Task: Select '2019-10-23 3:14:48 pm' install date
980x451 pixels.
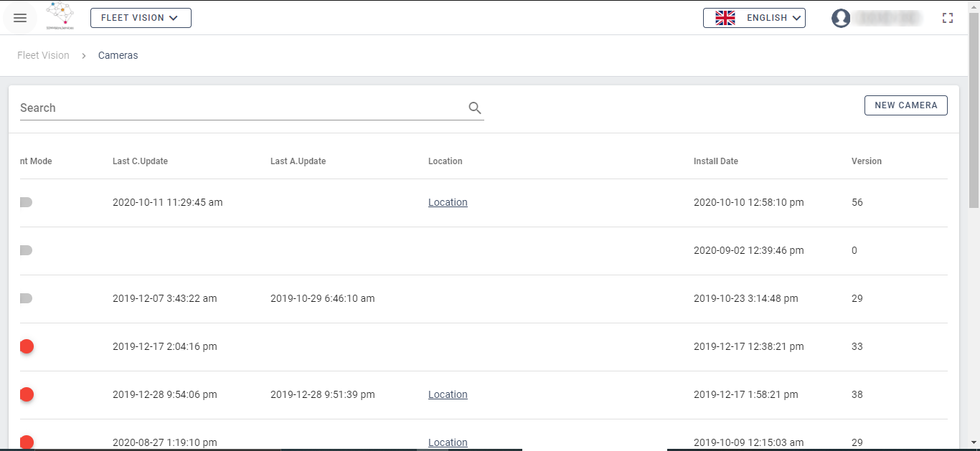Action: click(x=746, y=298)
